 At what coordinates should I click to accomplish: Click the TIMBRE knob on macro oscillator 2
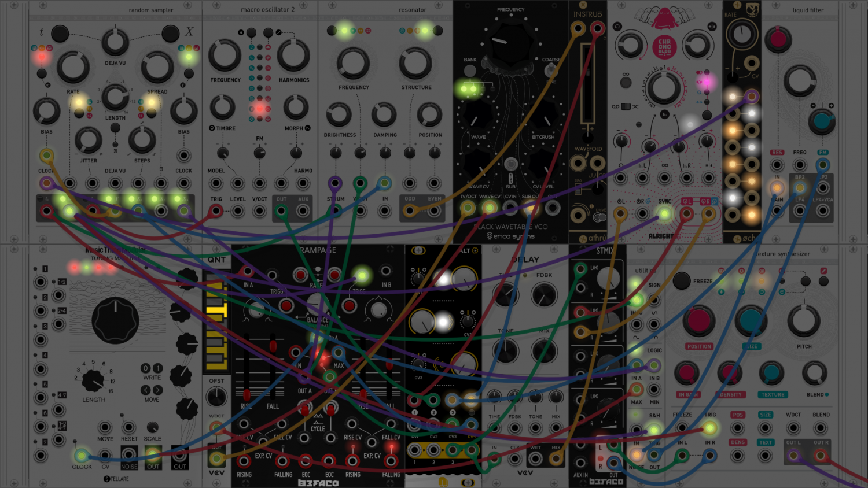pos(223,107)
